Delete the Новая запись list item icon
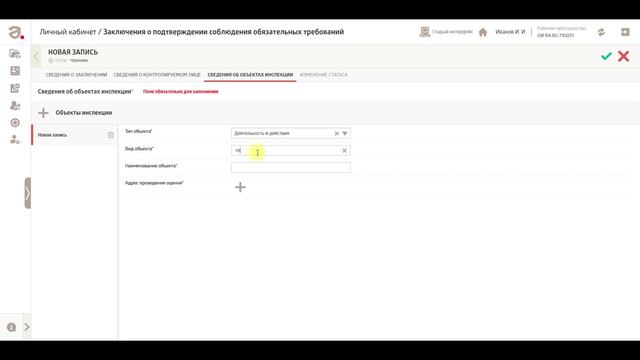This screenshot has width=640, height=360. (111, 135)
